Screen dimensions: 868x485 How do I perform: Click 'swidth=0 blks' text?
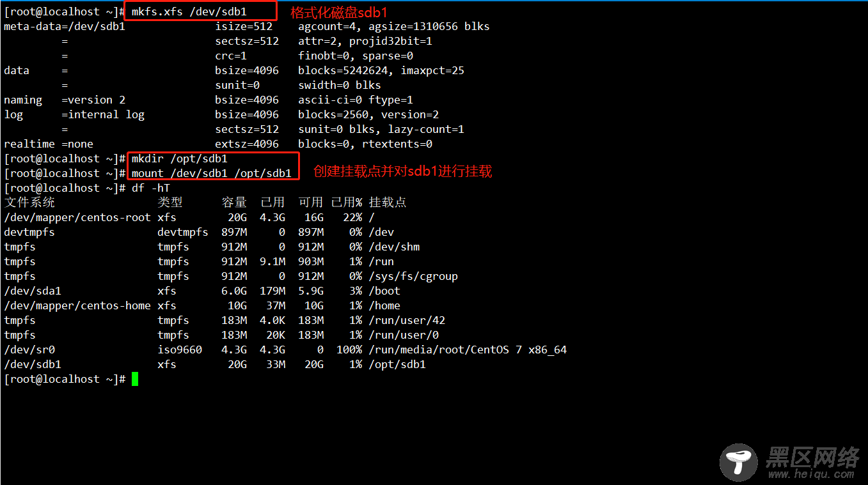(340, 85)
